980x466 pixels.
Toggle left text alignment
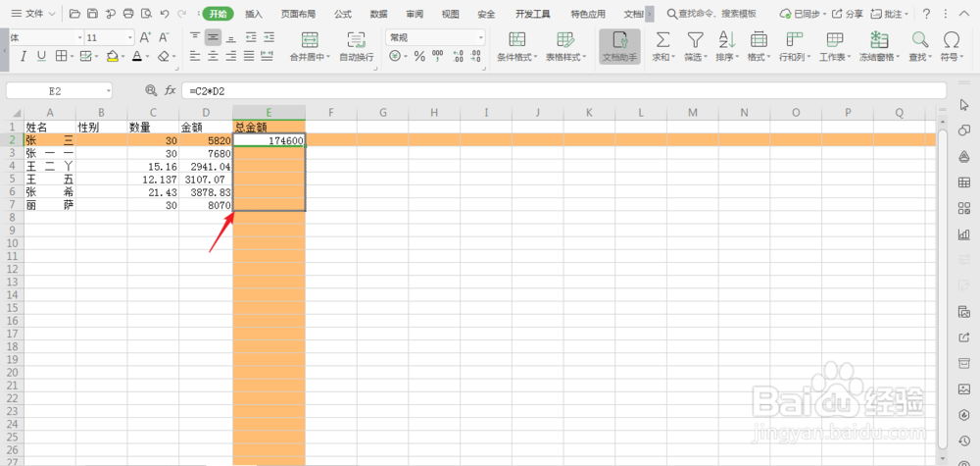click(x=196, y=56)
